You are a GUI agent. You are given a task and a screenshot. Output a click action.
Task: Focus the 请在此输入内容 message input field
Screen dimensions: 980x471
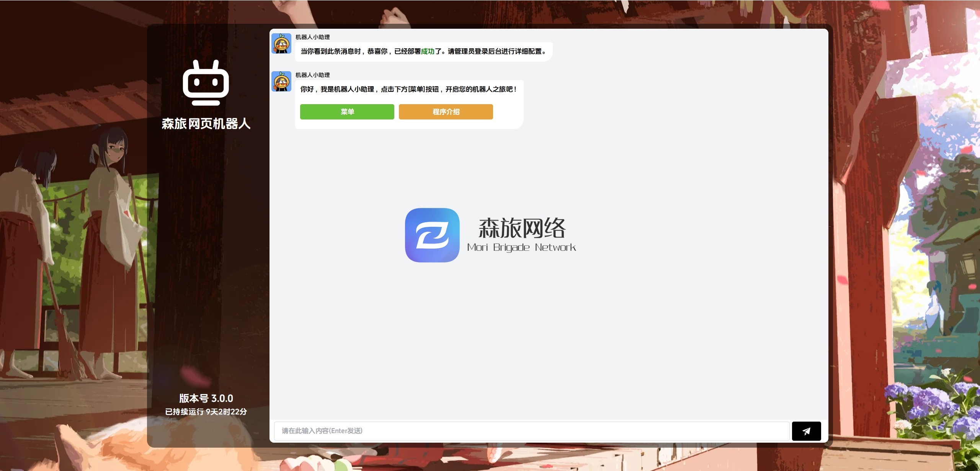point(532,431)
